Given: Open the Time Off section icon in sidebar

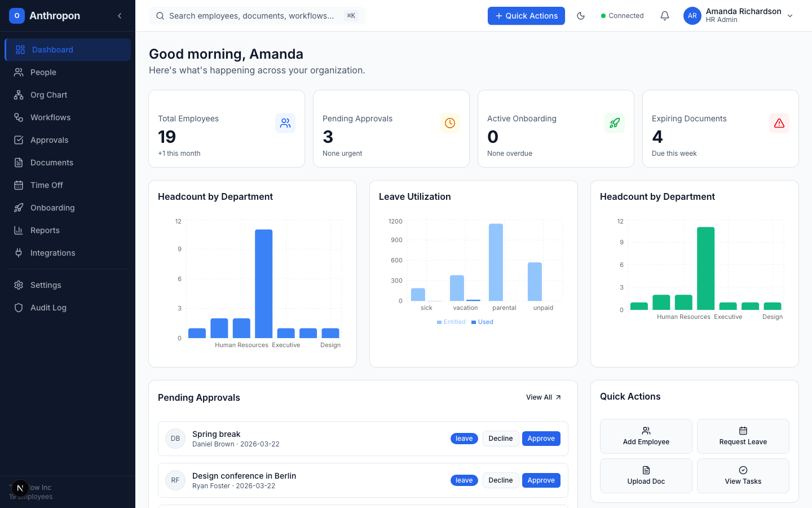Looking at the screenshot, I should (x=20, y=185).
